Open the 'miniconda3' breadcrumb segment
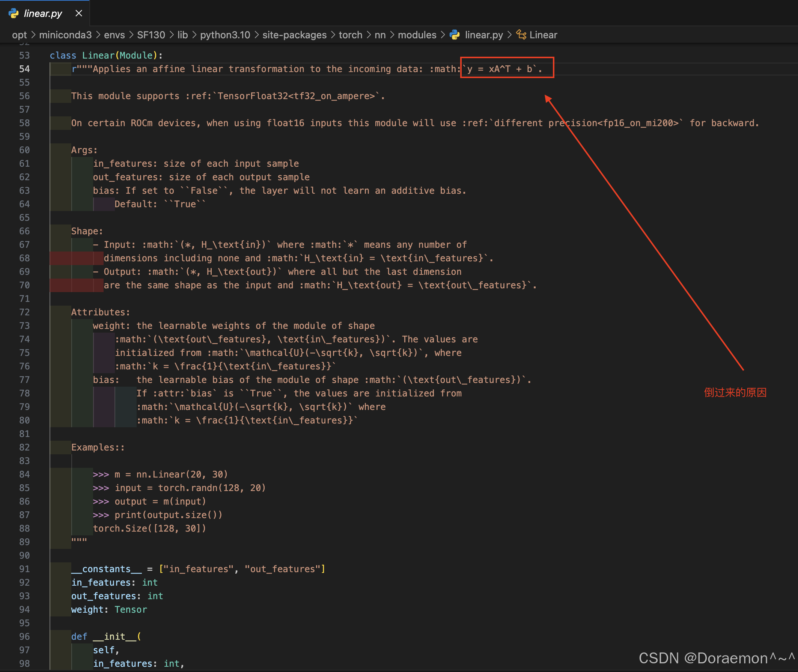This screenshot has width=798, height=672. pyautogui.click(x=65, y=35)
